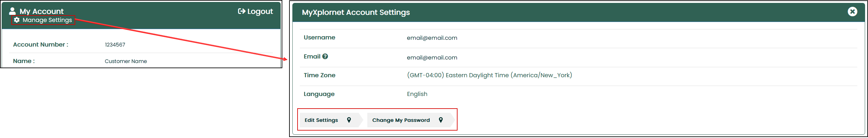Viewport: 868px width, 138px height.
Task: Click the pin icon on Change My Password
Action: coord(440,120)
